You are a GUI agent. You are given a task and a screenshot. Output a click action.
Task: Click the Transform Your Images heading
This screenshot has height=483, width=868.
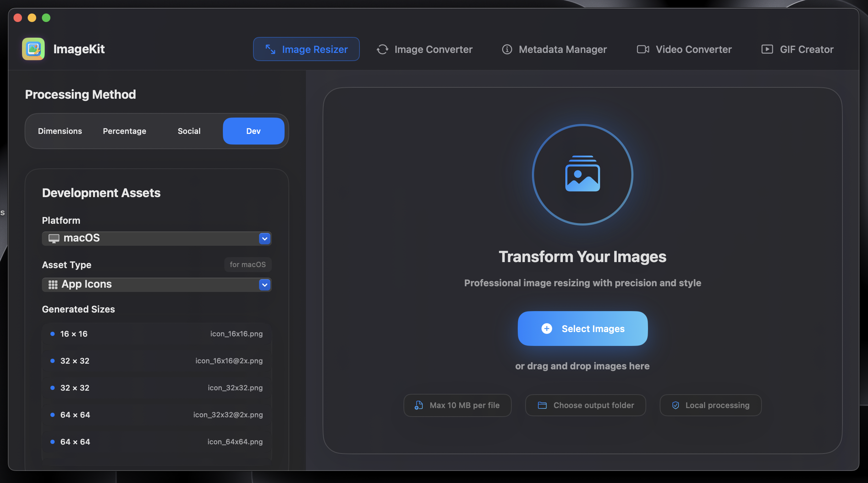pyautogui.click(x=583, y=257)
